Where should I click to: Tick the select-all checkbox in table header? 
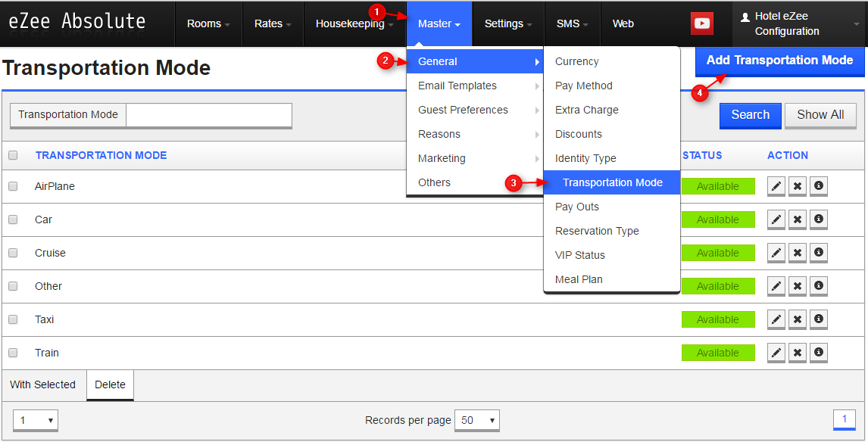click(13, 155)
